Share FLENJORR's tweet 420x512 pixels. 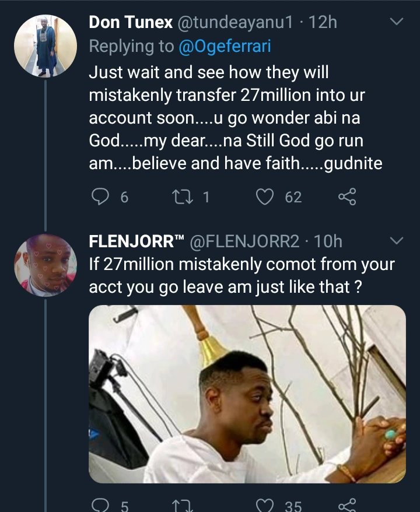tap(346, 505)
